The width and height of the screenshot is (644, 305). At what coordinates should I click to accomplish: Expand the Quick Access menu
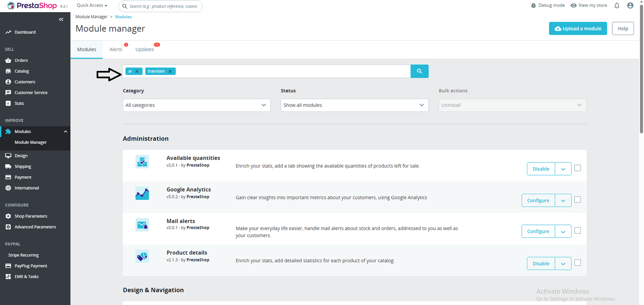pyautogui.click(x=92, y=6)
